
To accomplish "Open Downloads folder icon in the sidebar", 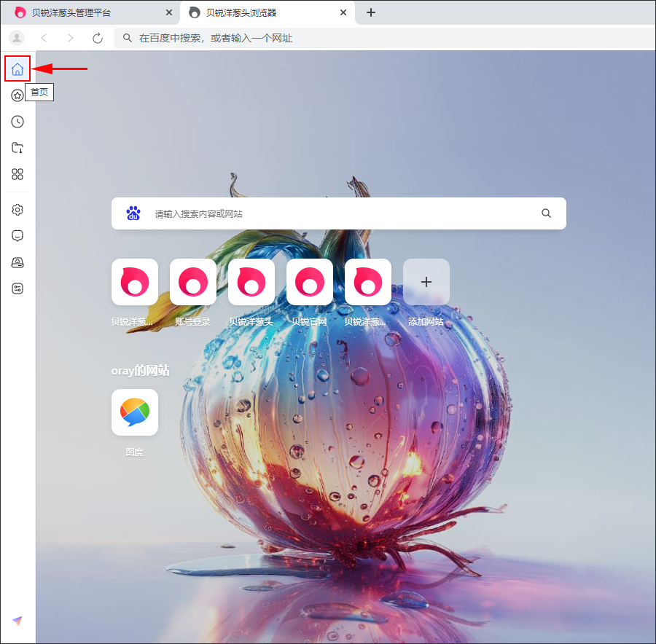I will click(17, 148).
